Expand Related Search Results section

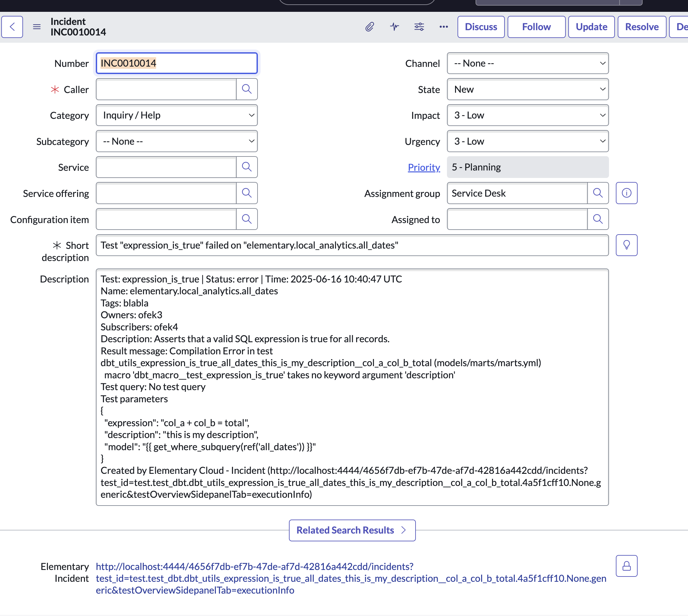tap(352, 530)
